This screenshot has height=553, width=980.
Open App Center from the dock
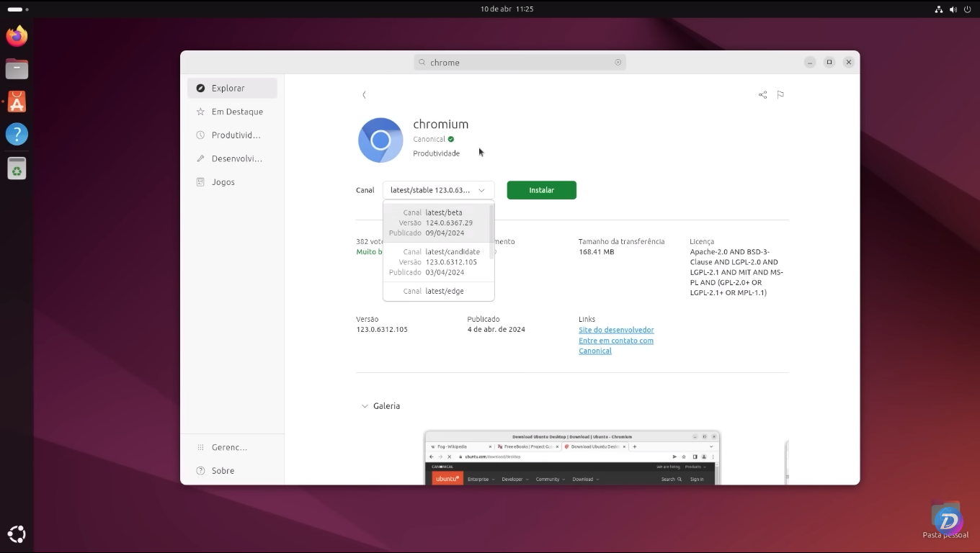pos(17,102)
